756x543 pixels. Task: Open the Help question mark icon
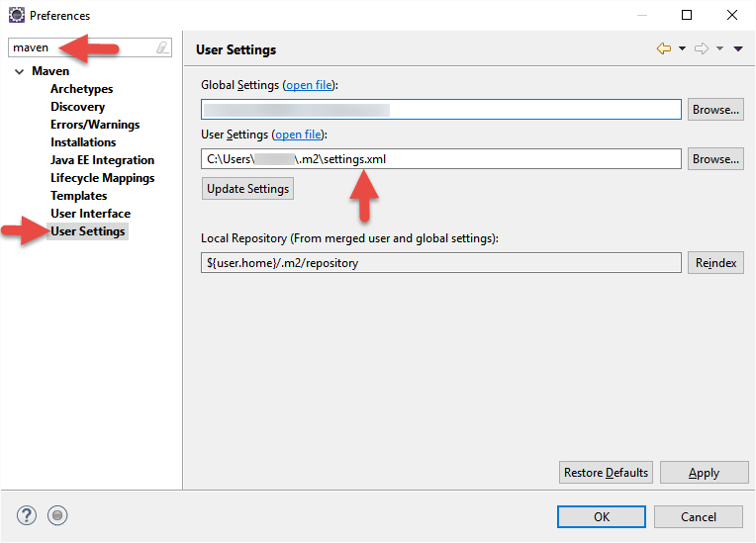(x=27, y=515)
